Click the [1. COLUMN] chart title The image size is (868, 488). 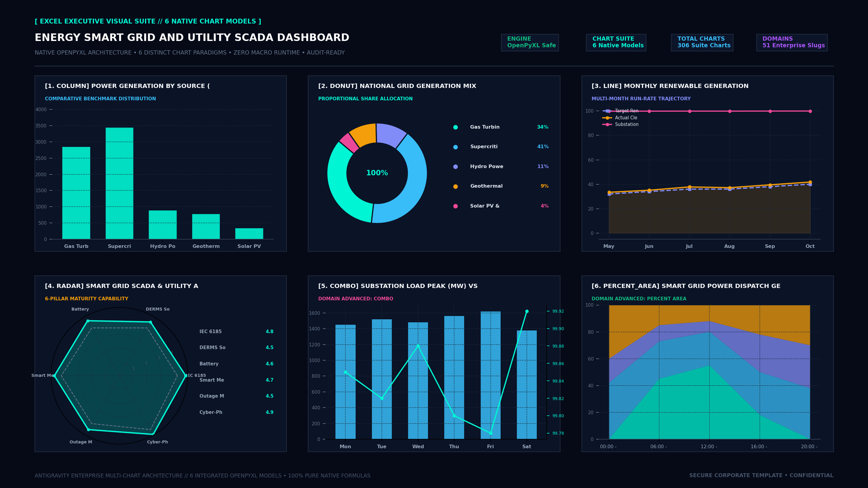(x=127, y=86)
